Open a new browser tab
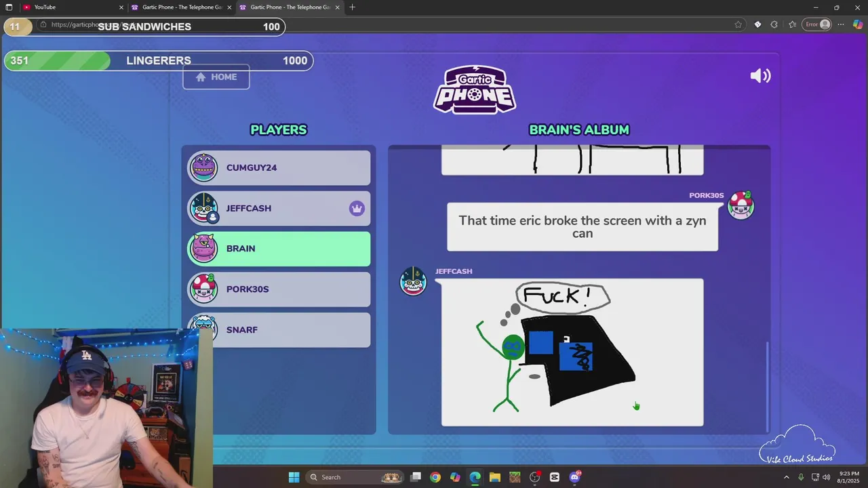Image resolution: width=868 pixels, height=488 pixels. pyautogui.click(x=352, y=7)
